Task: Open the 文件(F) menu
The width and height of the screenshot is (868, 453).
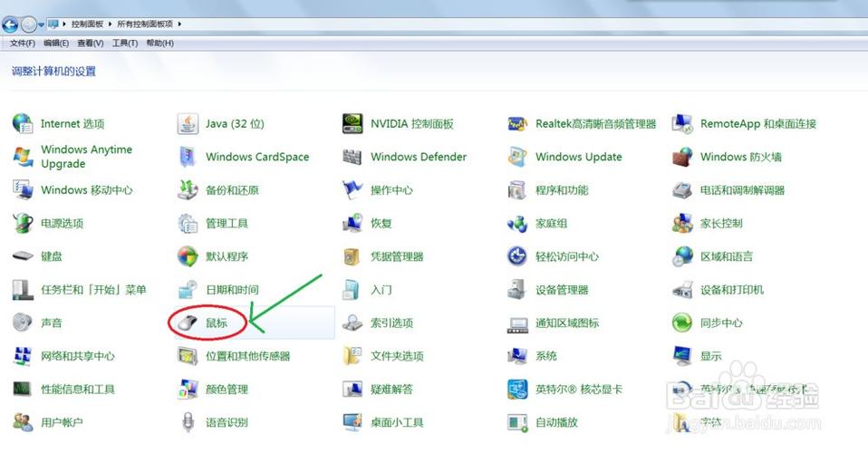Action: point(22,43)
